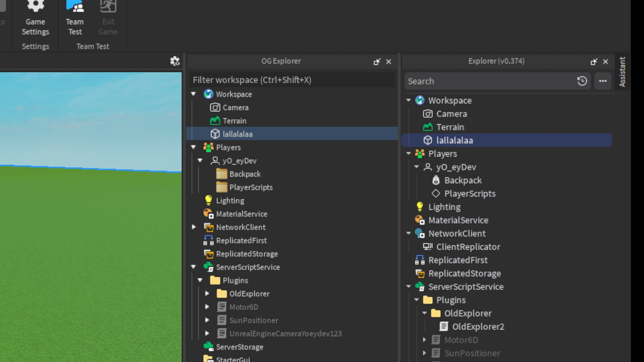Expand SunPositioner in the v0.374 Explorer
644x362 pixels.
[x=425, y=353]
